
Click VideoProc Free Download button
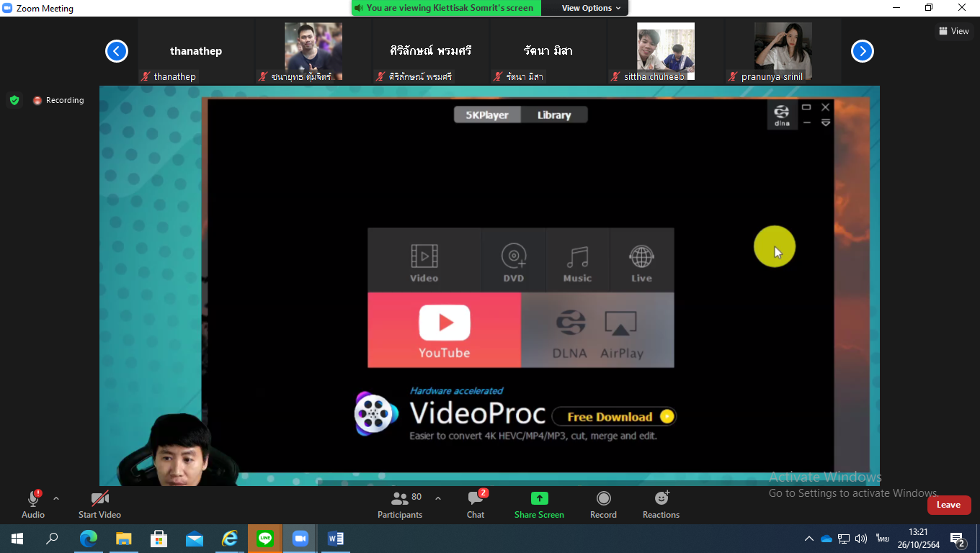[x=614, y=417]
